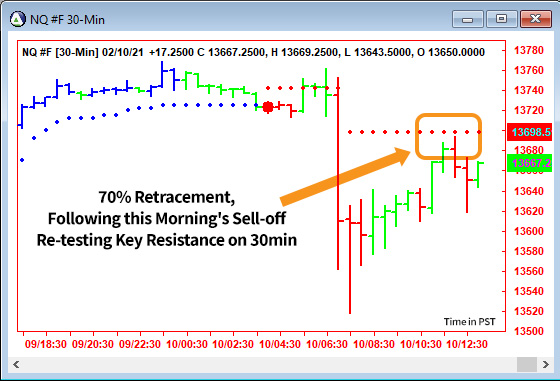The width and height of the screenshot is (560, 381).
Task: Maximize the NQ #F 30-Min window
Action: click(501, 19)
